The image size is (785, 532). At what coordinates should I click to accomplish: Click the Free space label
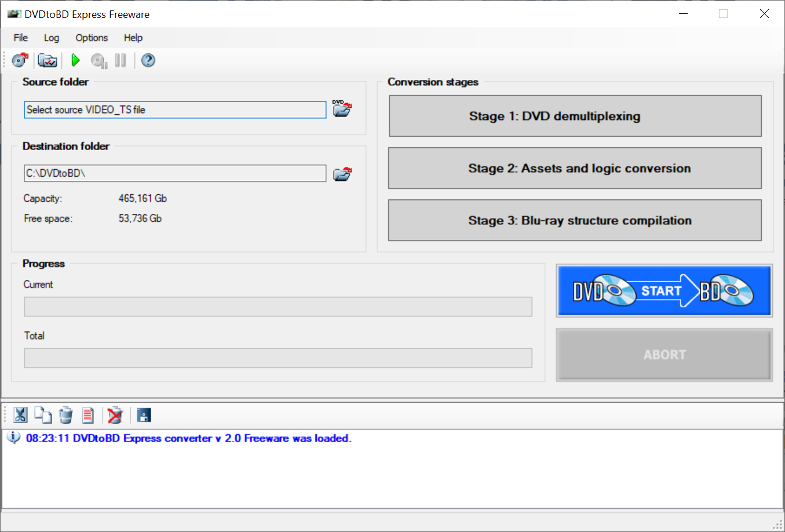(x=48, y=218)
